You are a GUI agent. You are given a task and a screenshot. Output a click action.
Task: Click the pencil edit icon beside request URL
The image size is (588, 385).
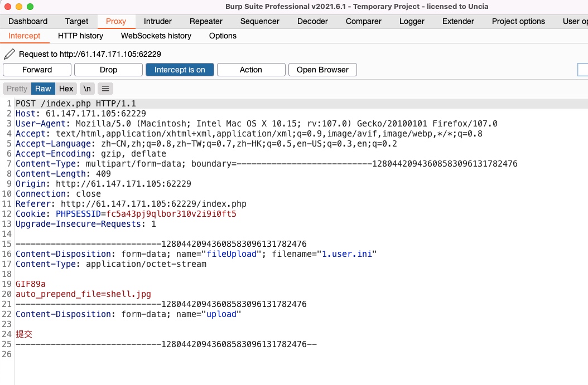pyautogui.click(x=9, y=54)
